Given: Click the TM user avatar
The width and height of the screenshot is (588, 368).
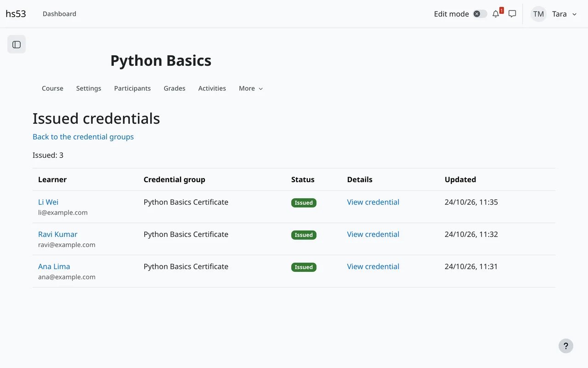Looking at the screenshot, I should 538,14.
